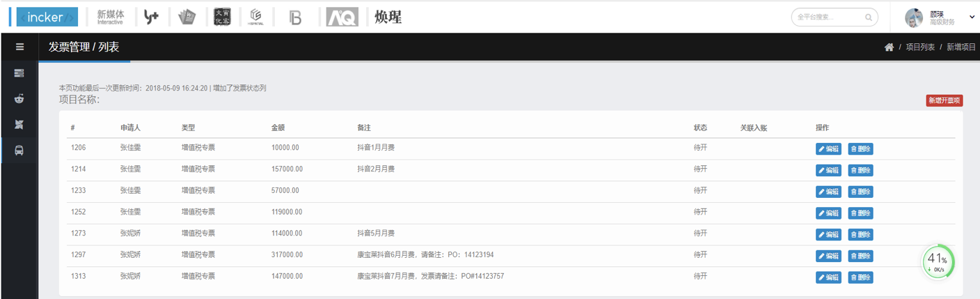This screenshot has width=980, height=299.
Task: Delete invoice row 1313
Action: click(x=860, y=277)
